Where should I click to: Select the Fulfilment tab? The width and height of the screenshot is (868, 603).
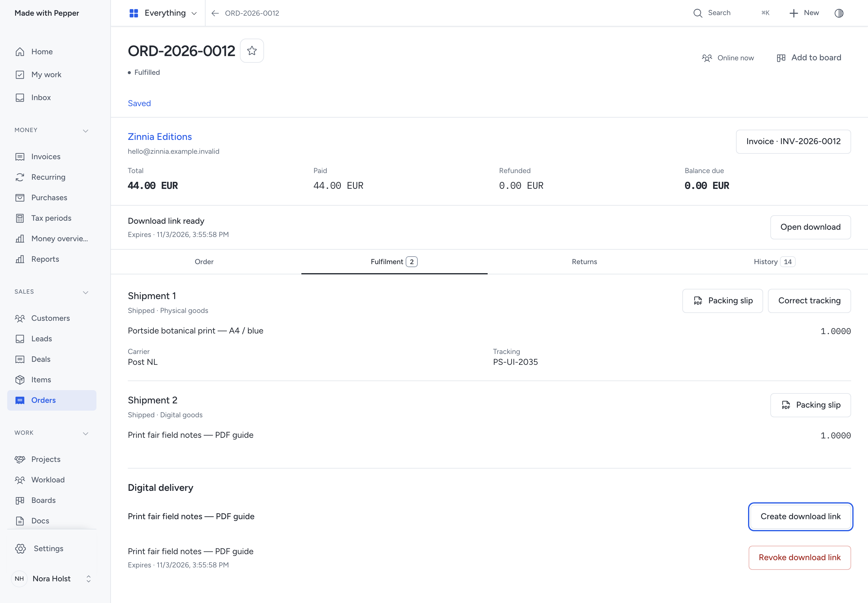tap(394, 262)
